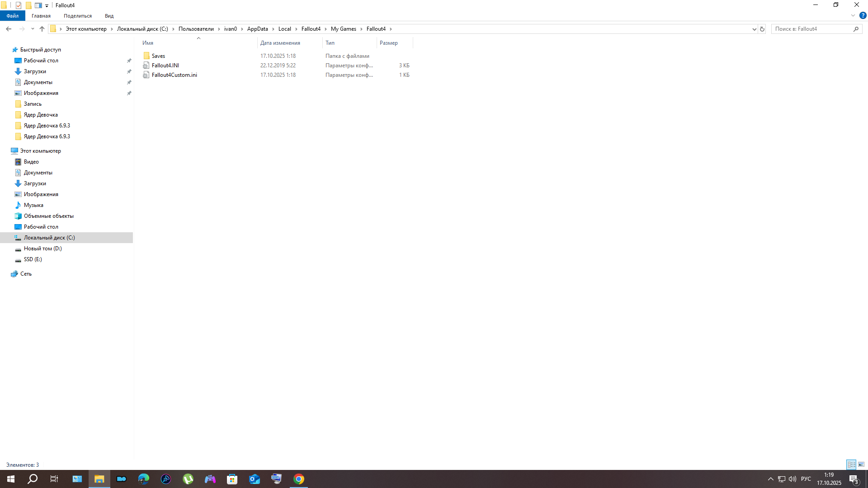868x488 pixels.
Task: Switch to details view in status bar
Action: click(x=851, y=465)
